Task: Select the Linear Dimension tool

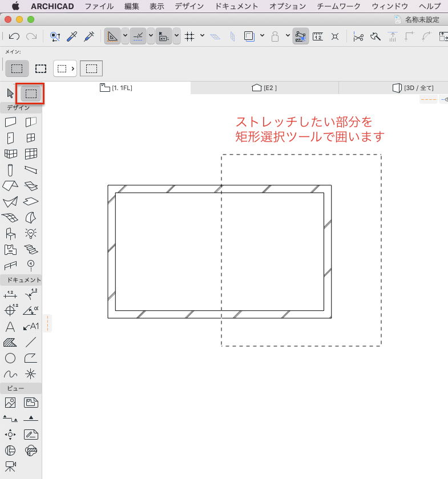Action: point(10,295)
